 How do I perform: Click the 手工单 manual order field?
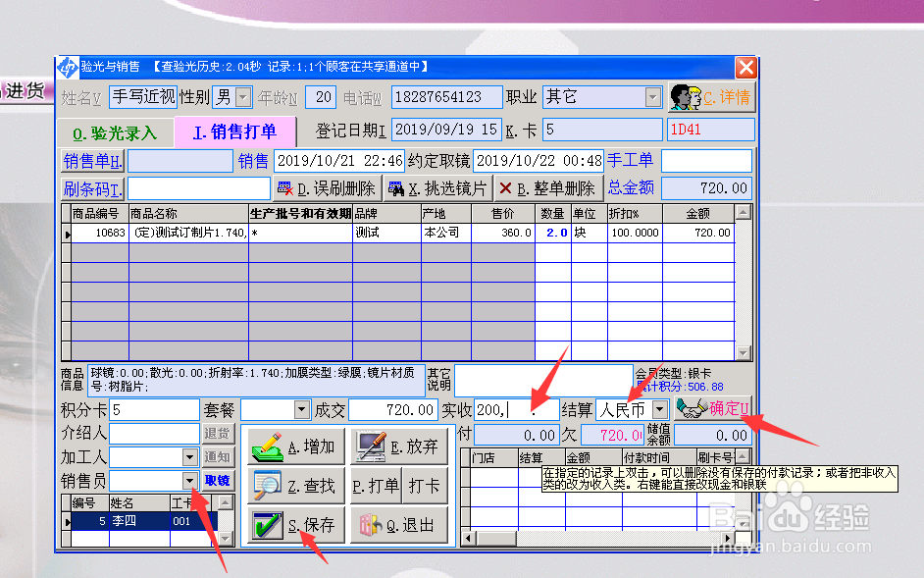706,161
